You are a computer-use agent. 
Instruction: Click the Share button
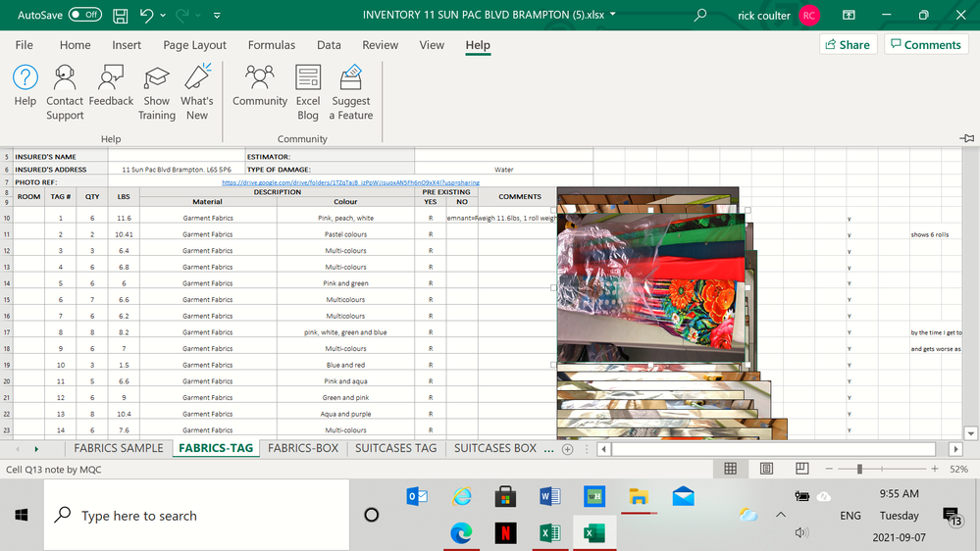pos(849,44)
